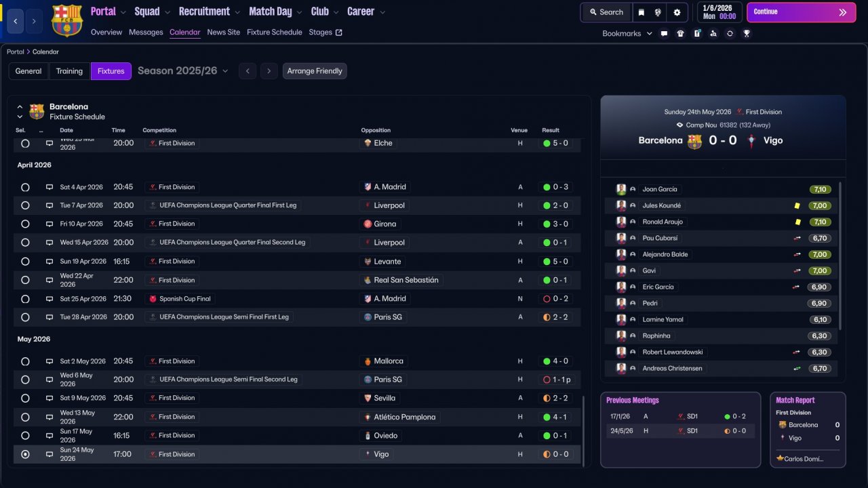This screenshot has height=488, width=868.
Task: Select the radio button for Sat 4 Apr A. Madrid fixture
Action: click(25, 187)
